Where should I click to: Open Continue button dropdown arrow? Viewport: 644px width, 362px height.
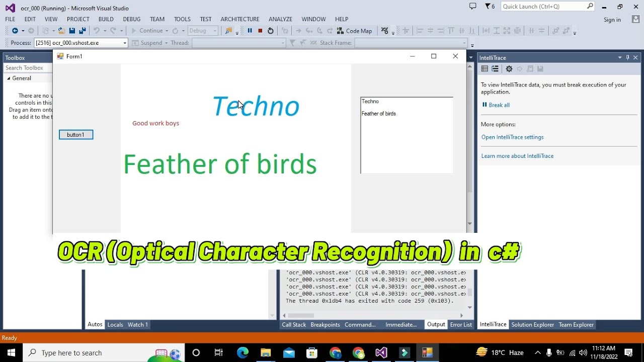[167, 31]
